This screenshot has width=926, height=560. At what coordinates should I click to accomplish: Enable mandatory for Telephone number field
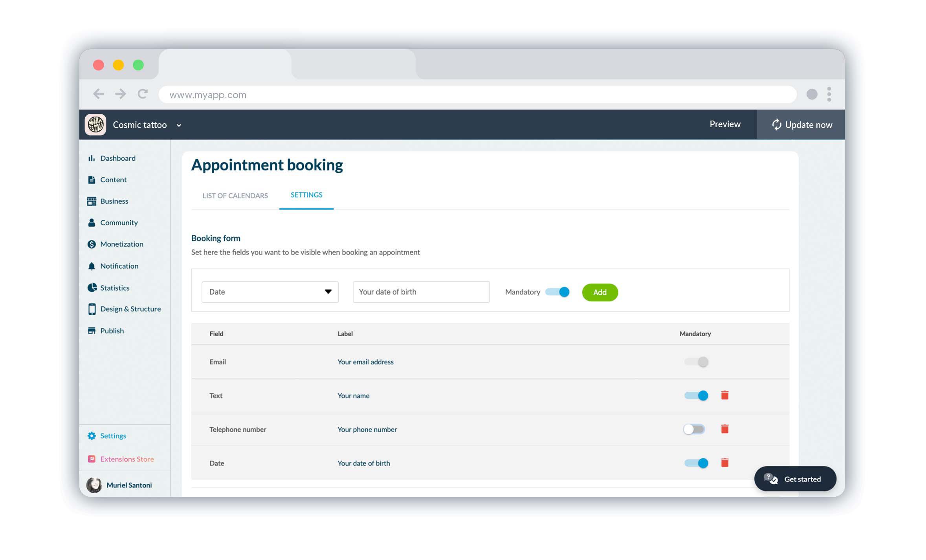tap(694, 429)
